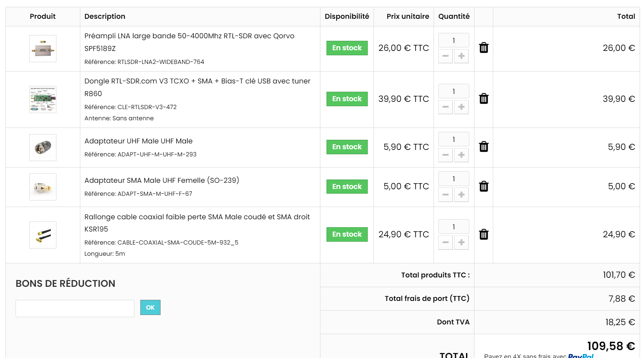The width and height of the screenshot is (644, 358).
Task: Click the reference RTLSDR-LNA2-WIDEBAND-764
Action: tap(161, 62)
